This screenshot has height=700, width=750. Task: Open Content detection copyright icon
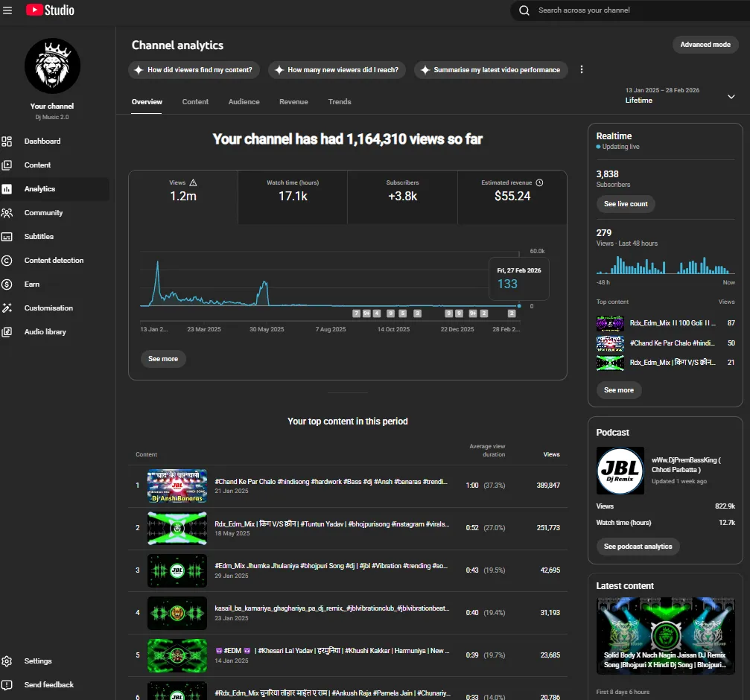point(7,261)
